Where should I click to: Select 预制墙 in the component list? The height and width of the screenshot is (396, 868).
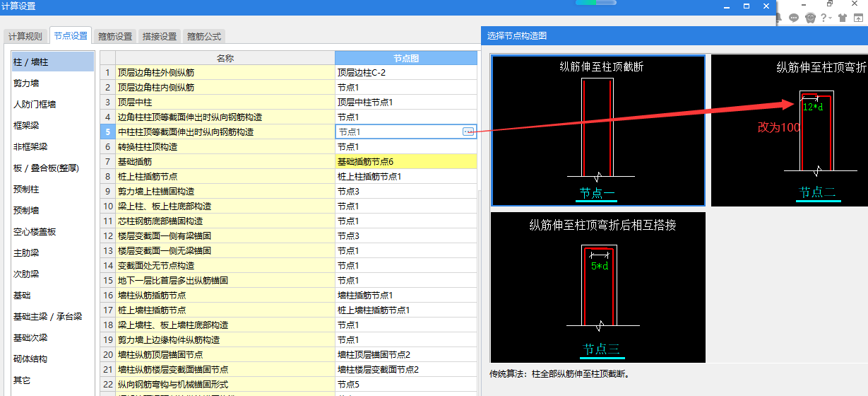(x=53, y=210)
